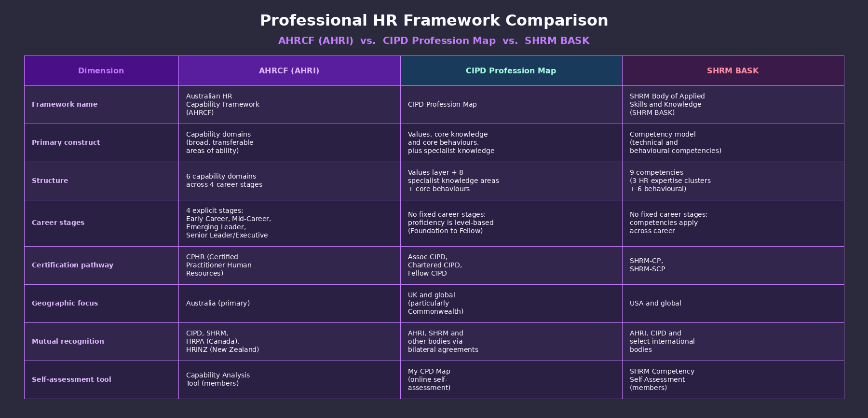Select the 'CPHR (Certified Practitioner Human Resources)' cell
868x418 pixels.
pyautogui.click(x=289, y=265)
